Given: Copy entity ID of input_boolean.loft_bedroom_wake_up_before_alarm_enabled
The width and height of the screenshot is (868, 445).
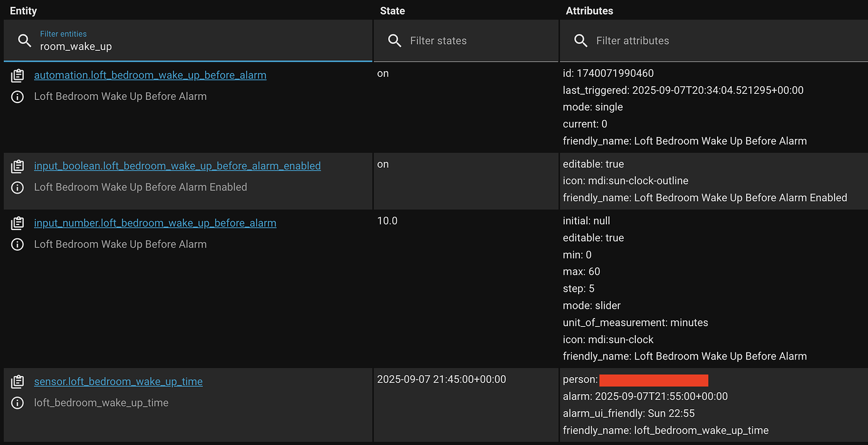Looking at the screenshot, I should tap(17, 165).
